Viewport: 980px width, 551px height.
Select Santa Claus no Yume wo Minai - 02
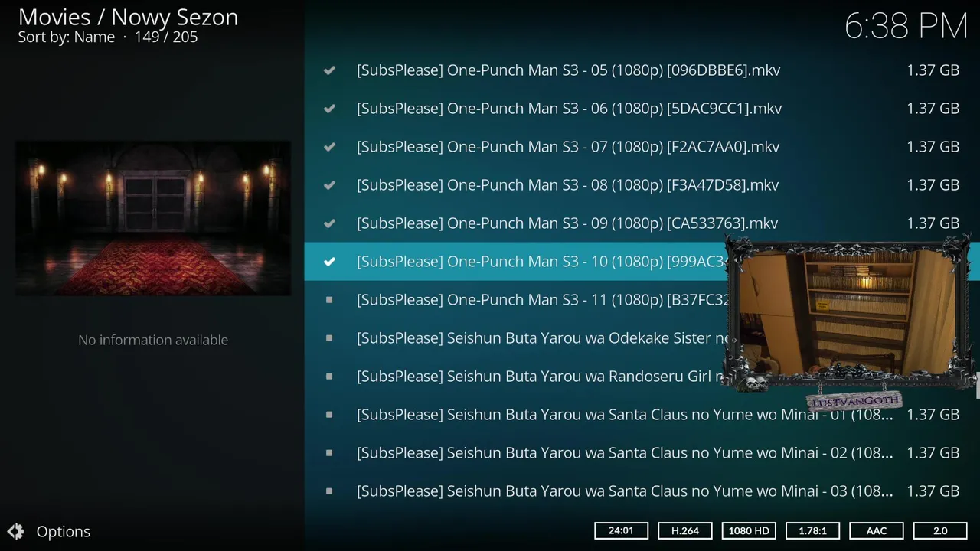point(642,453)
